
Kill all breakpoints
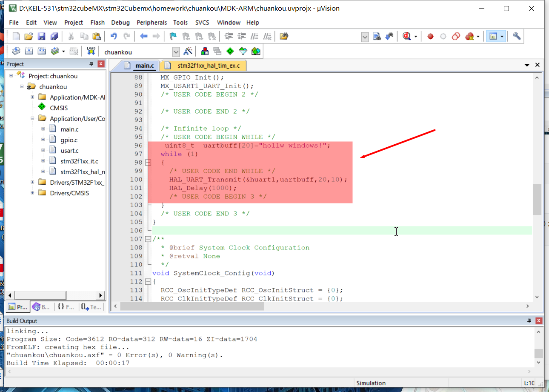tap(469, 36)
